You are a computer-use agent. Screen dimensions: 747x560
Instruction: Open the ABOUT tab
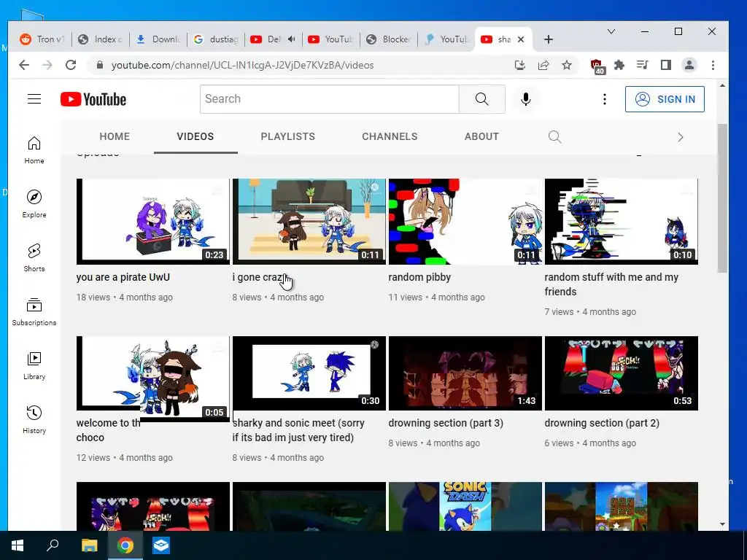pos(481,136)
